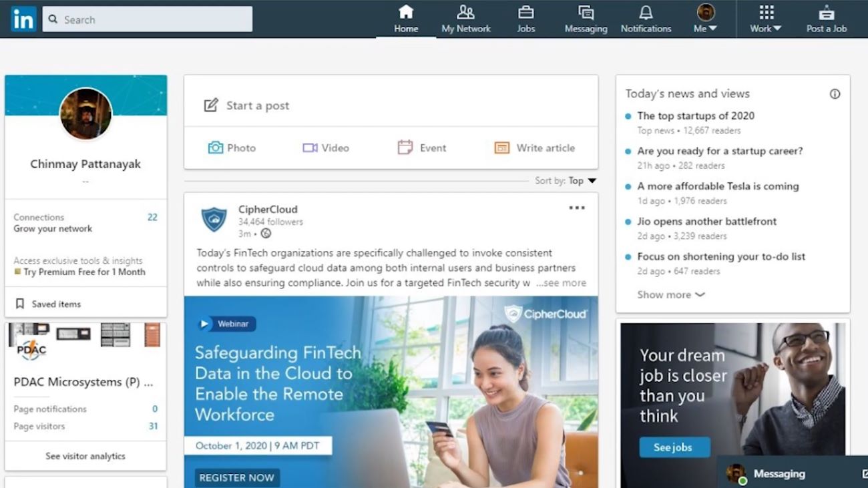Viewport: 868px width, 488px height.
Task: Click the Video camera icon
Action: pyautogui.click(x=310, y=148)
